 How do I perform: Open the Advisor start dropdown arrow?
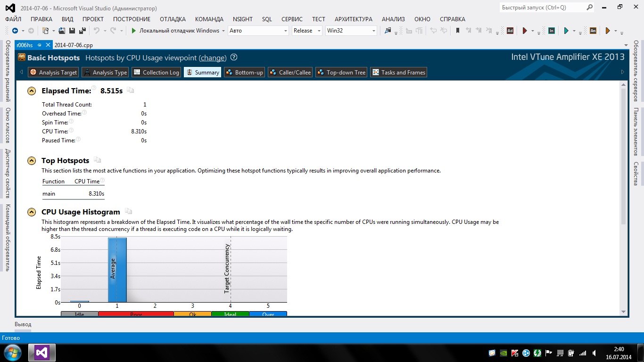[x=532, y=31]
